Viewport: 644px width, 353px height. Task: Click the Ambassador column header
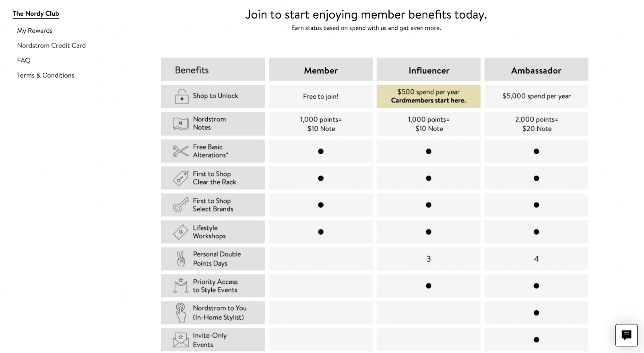tap(536, 70)
